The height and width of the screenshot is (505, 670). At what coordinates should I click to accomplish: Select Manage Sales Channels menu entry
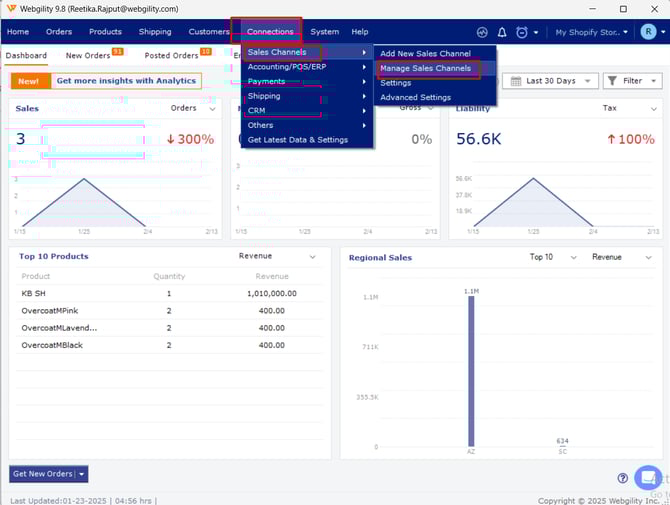click(425, 68)
